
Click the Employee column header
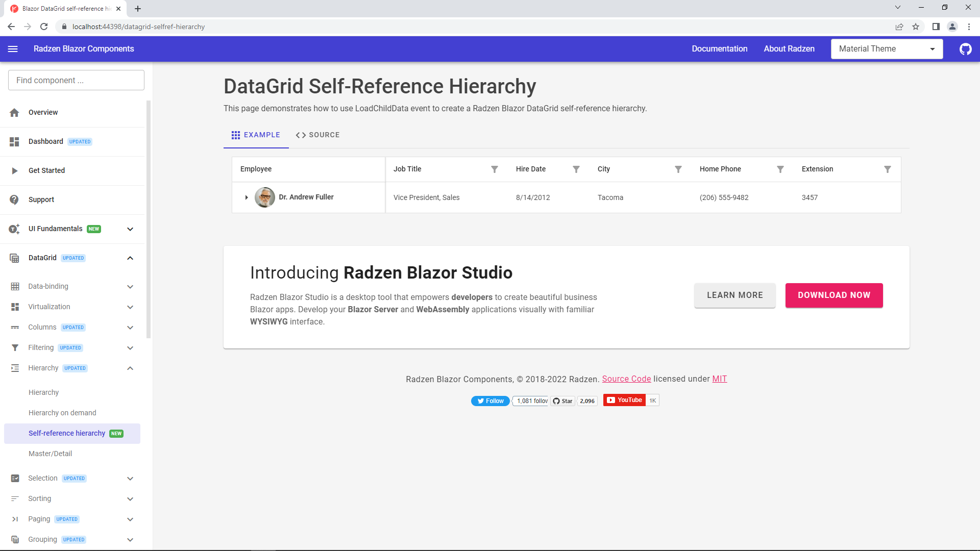(308, 169)
